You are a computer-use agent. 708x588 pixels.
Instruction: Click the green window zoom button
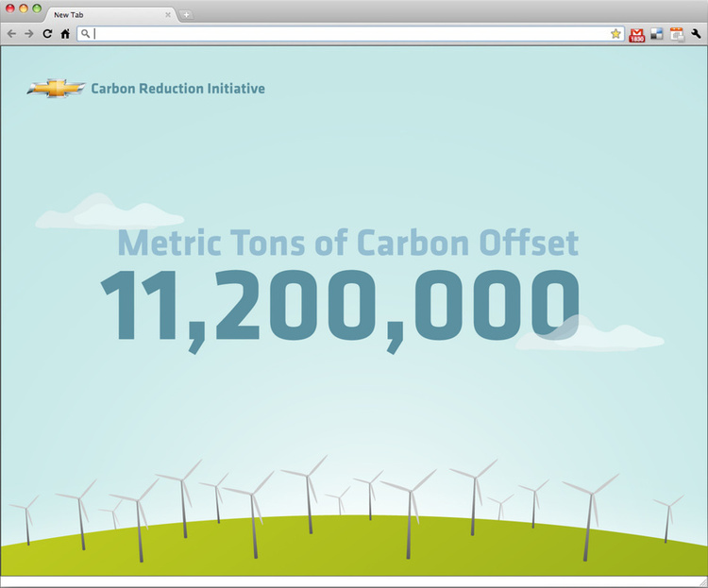coord(37,8)
